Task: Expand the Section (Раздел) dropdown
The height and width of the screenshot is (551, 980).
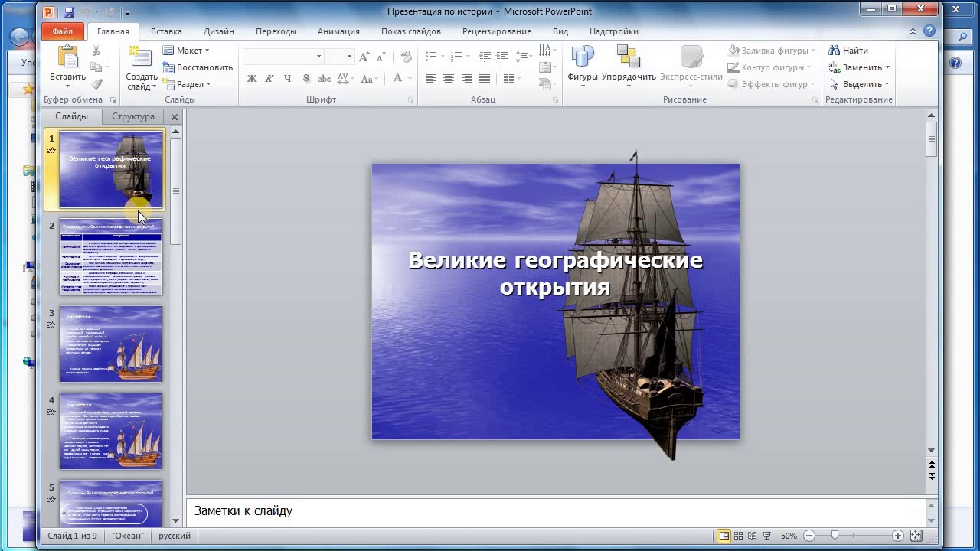Action: click(187, 84)
